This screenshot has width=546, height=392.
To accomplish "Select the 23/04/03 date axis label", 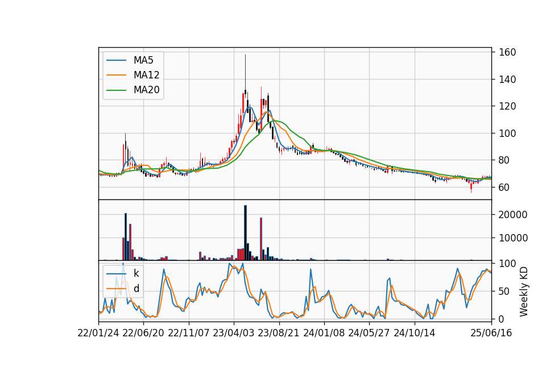I will click(x=234, y=333).
